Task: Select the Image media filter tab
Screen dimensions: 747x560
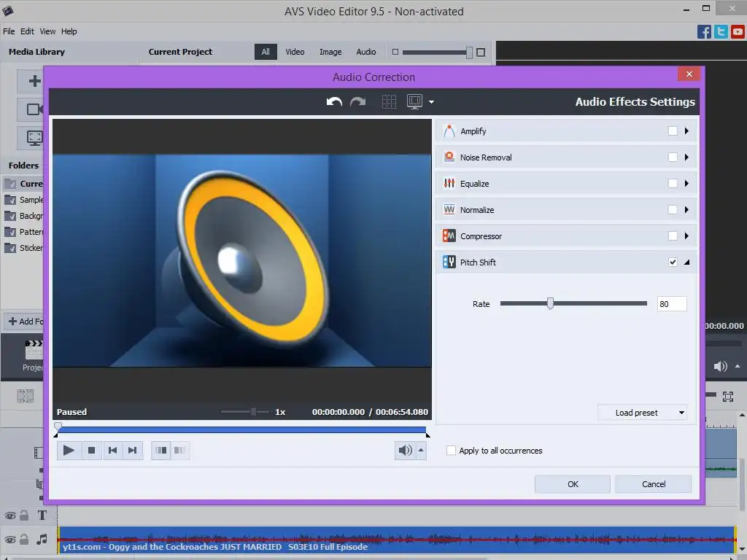Action: point(330,52)
